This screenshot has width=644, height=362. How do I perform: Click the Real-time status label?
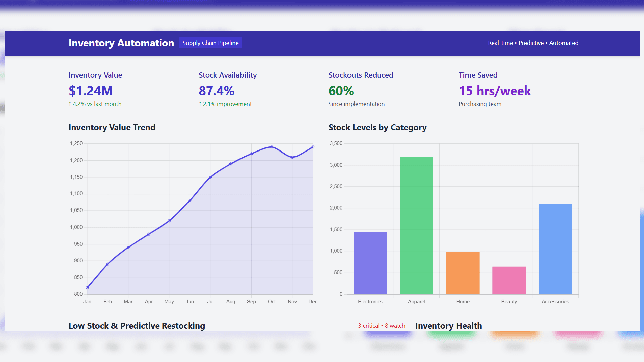coord(500,43)
